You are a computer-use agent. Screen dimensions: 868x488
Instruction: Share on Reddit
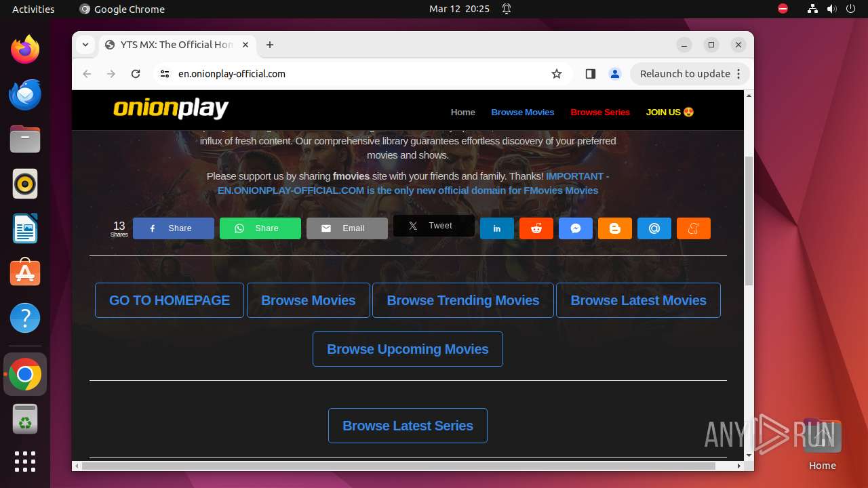tap(536, 228)
